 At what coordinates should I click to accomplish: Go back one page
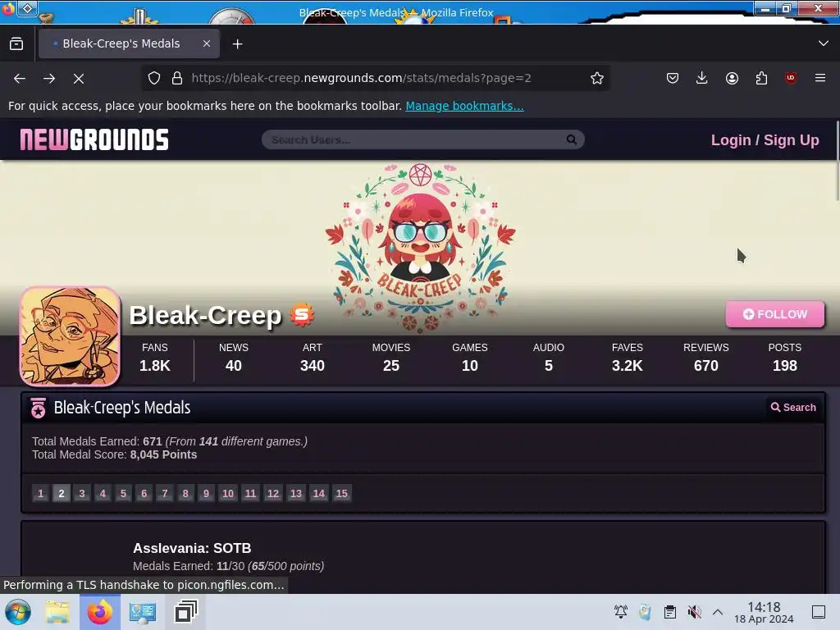pyautogui.click(x=20, y=78)
